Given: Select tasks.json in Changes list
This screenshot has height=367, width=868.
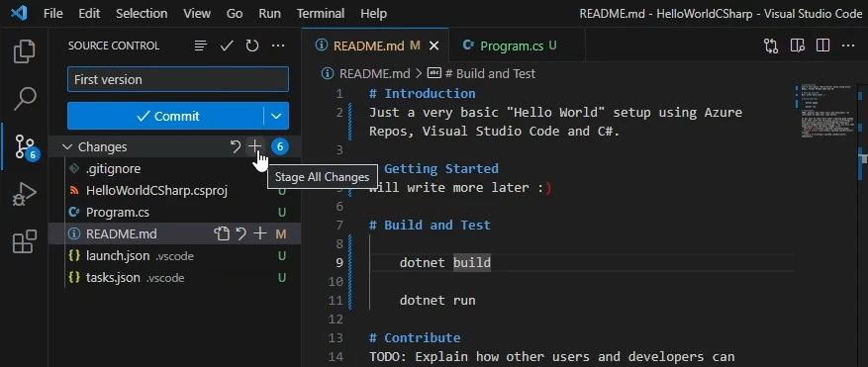Looking at the screenshot, I should click(x=175, y=278).
